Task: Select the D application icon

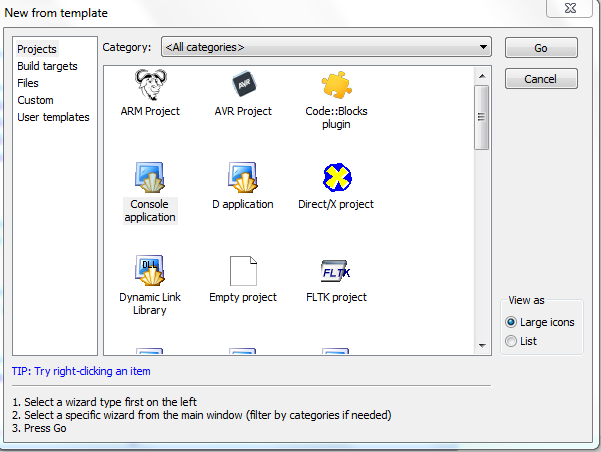Action: (243, 177)
